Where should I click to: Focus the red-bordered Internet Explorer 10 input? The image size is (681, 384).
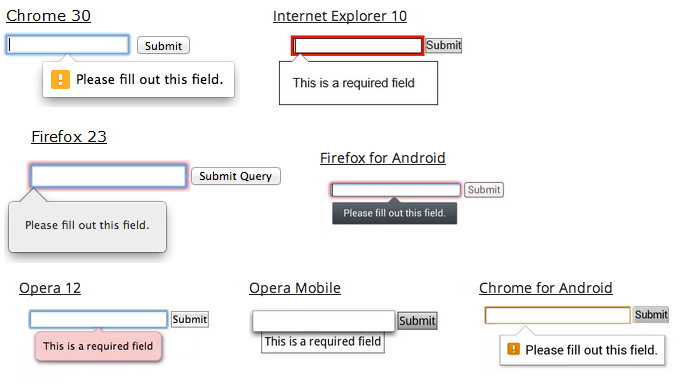[357, 46]
